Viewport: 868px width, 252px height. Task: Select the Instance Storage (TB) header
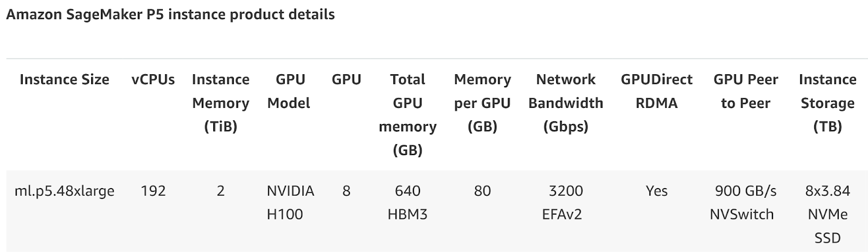827,103
